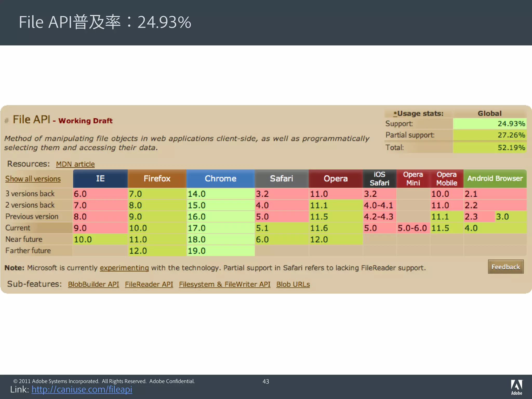Click the 'Current' row label
Screen dimensions: 532x399
pos(18,228)
